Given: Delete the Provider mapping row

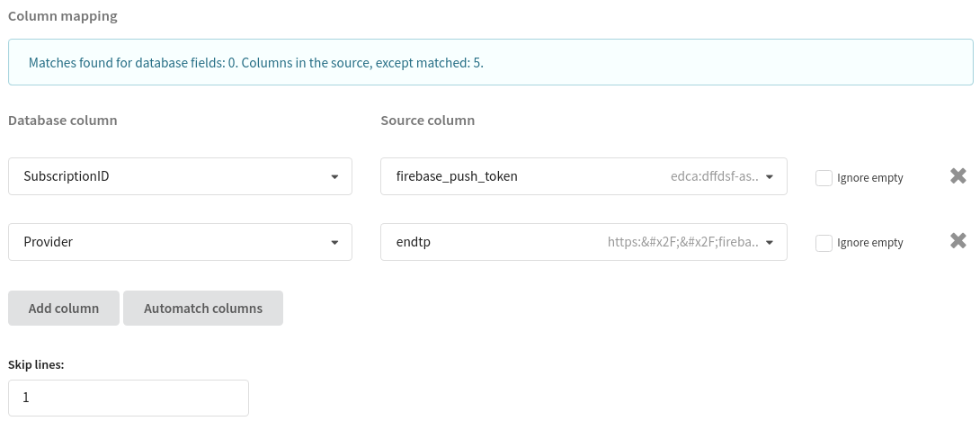Looking at the screenshot, I should pyautogui.click(x=958, y=241).
